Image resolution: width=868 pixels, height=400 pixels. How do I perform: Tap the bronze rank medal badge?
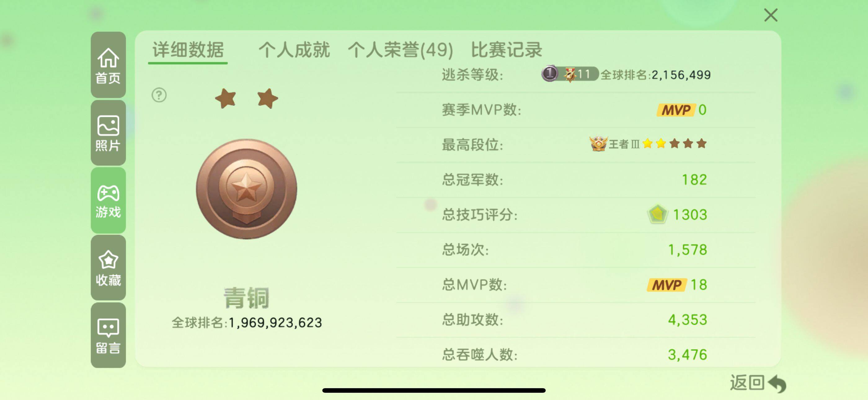pyautogui.click(x=246, y=189)
